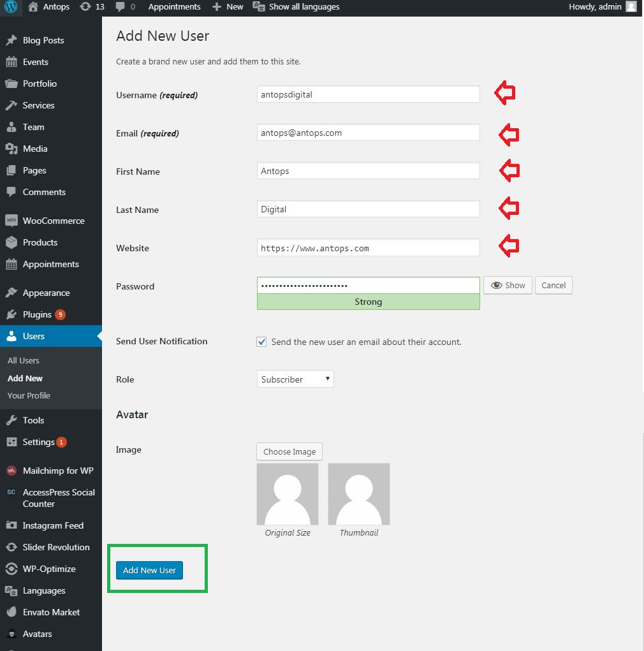Open Show all languages switcher
Viewport: 644px width, 651px height.
(296, 6)
